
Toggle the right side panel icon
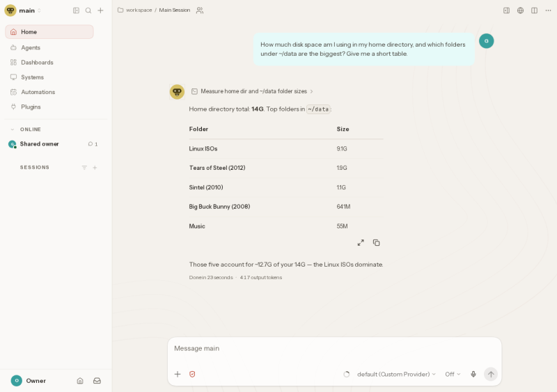point(507,10)
